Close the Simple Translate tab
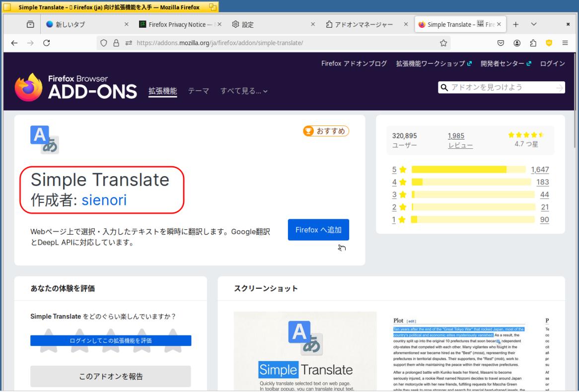This screenshot has width=579, height=392. point(499,24)
